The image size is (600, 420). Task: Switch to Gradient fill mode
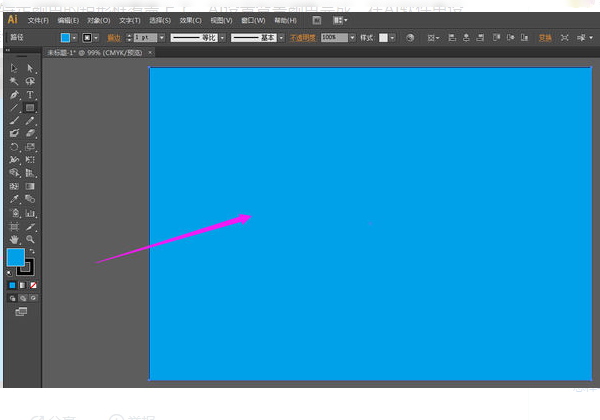23,285
